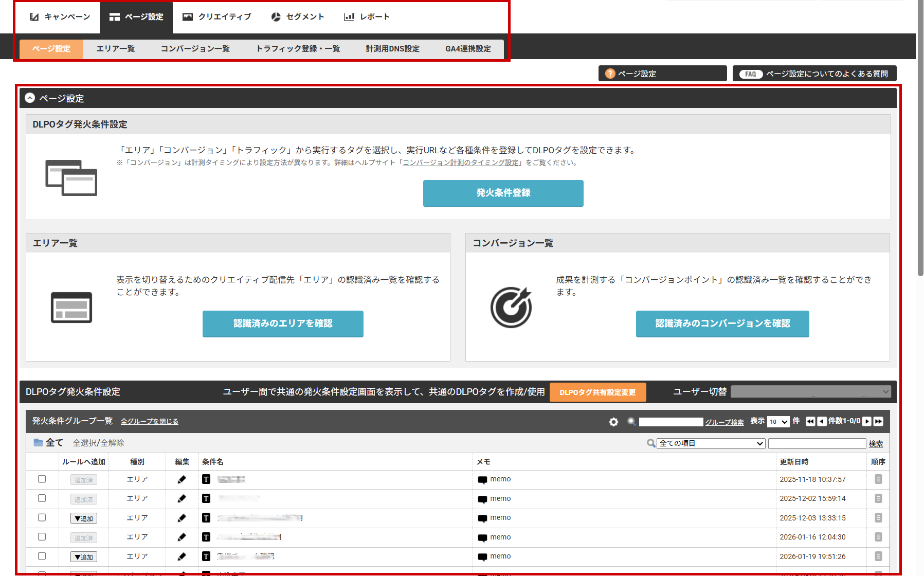Click the T icon in 2026-01-19 row
Screen dimensions: 924x576
coord(206,556)
